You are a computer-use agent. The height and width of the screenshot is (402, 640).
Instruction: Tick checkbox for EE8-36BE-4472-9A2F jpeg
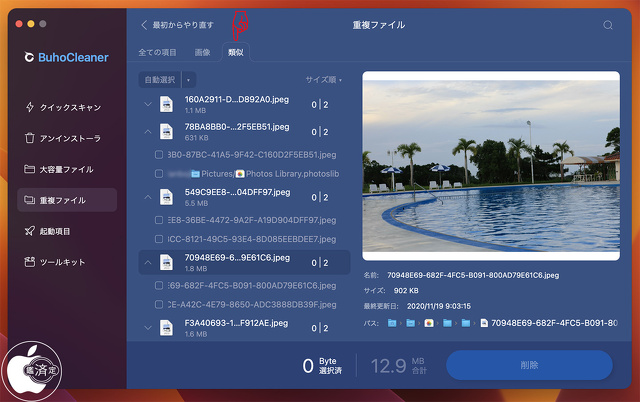point(159,220)
